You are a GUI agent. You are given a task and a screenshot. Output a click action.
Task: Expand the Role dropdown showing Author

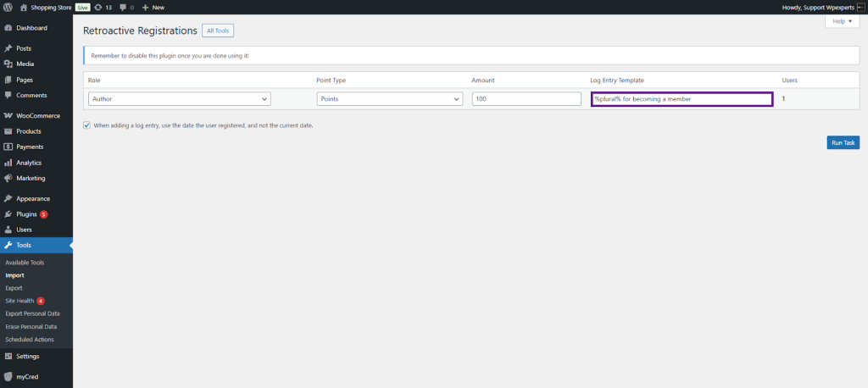tap(179, 99)
